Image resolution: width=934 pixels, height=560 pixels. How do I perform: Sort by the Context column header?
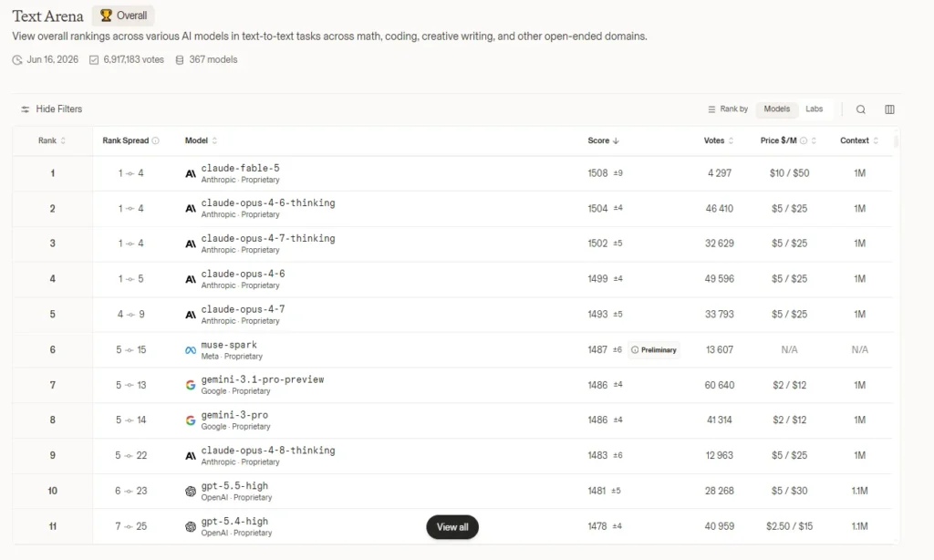coord(859,140)
